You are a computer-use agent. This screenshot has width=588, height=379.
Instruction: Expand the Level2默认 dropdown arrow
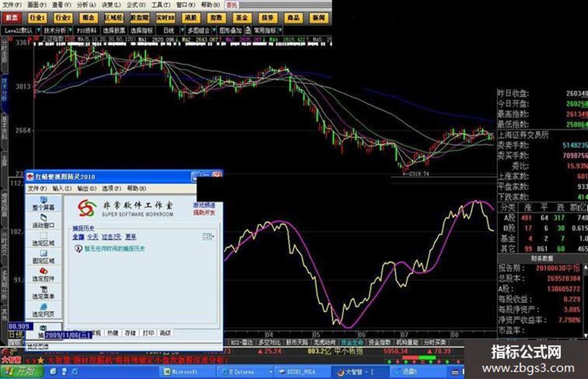point(39,30)
